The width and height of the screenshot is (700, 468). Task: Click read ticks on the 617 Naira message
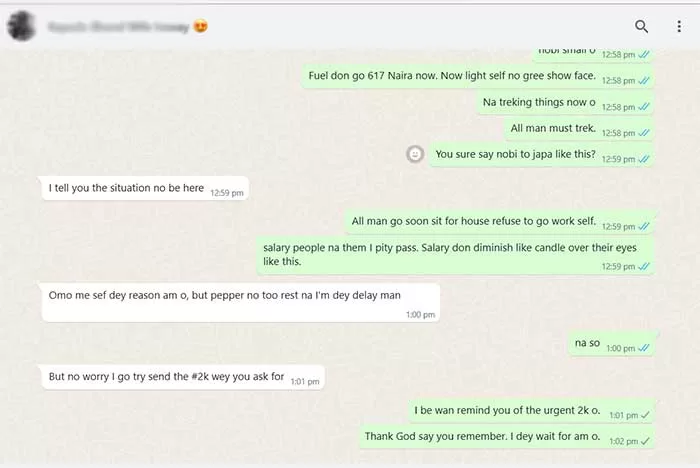pyautogui.click(x=644, y=80)
